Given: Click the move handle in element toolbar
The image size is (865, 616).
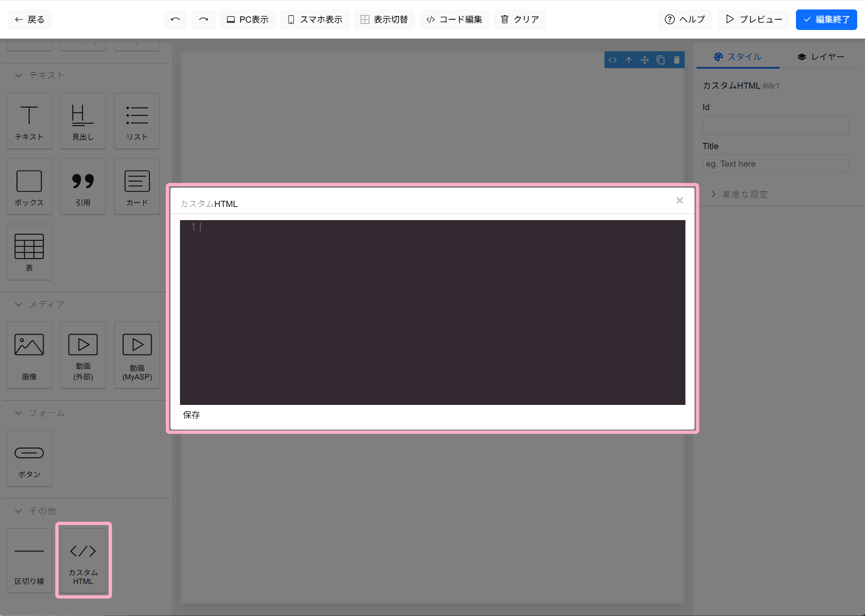Looking at the screenshot, I should coord(644,60).
